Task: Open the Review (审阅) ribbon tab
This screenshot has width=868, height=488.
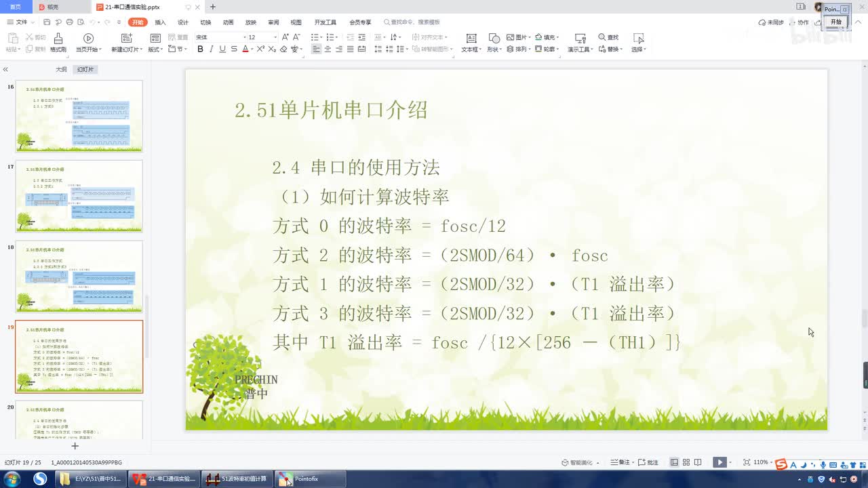Action: tap(273, 22)
